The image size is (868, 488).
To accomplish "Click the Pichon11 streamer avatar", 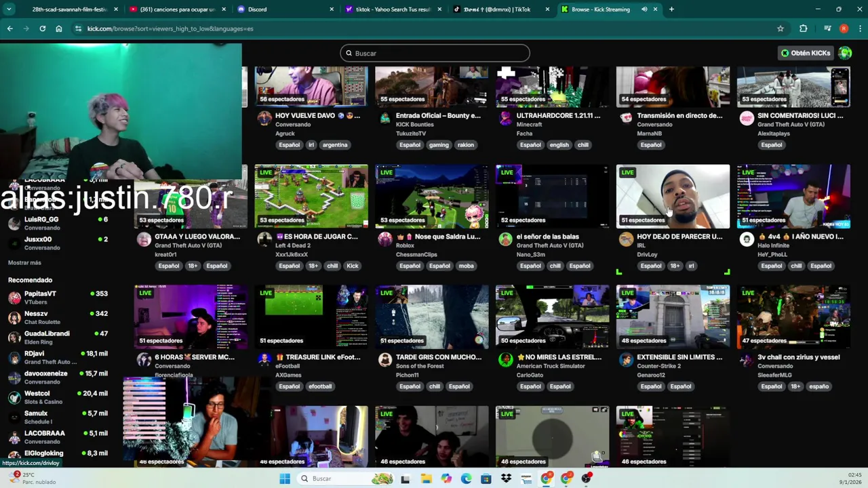I will coord(384,360).
